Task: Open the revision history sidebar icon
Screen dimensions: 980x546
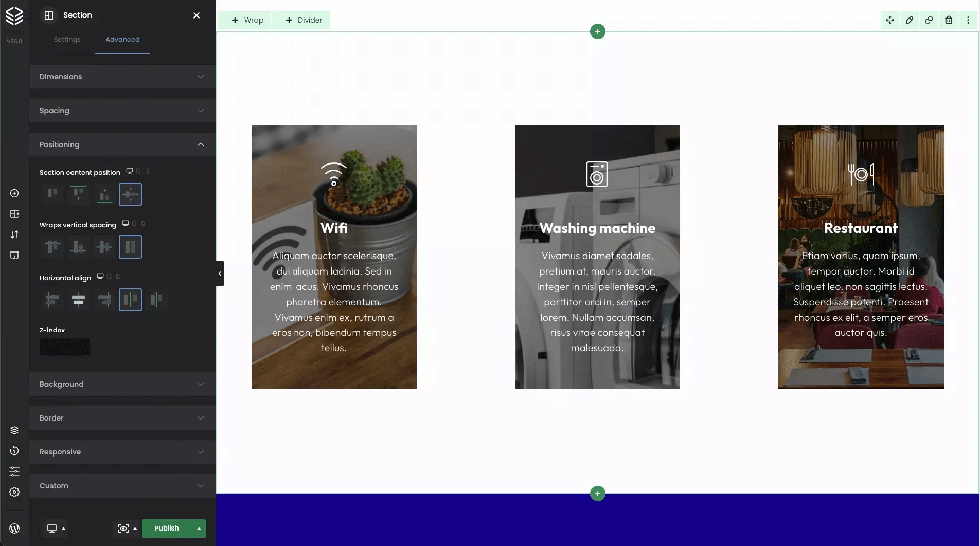Action: coord(14,451)
